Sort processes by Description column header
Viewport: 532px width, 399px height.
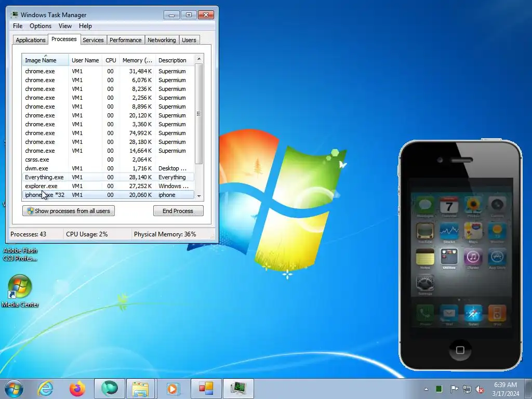click(x=175, y=60)
